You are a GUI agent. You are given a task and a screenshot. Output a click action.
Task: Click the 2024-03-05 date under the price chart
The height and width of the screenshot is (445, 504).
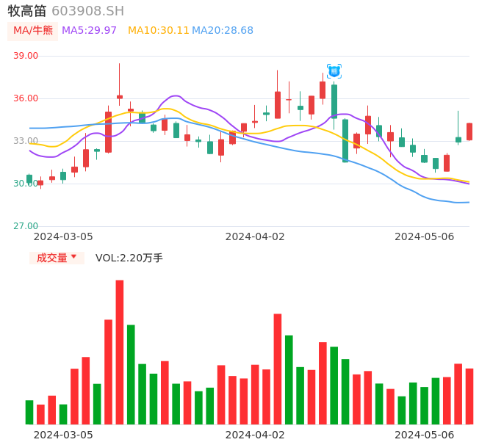(x=63, y=236)
